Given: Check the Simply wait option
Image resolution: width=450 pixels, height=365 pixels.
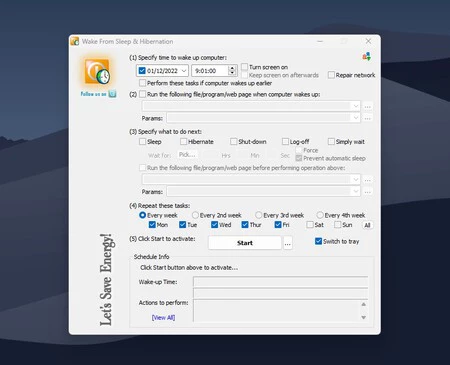Looking at the screenshot, I should [x=331, y=142].
